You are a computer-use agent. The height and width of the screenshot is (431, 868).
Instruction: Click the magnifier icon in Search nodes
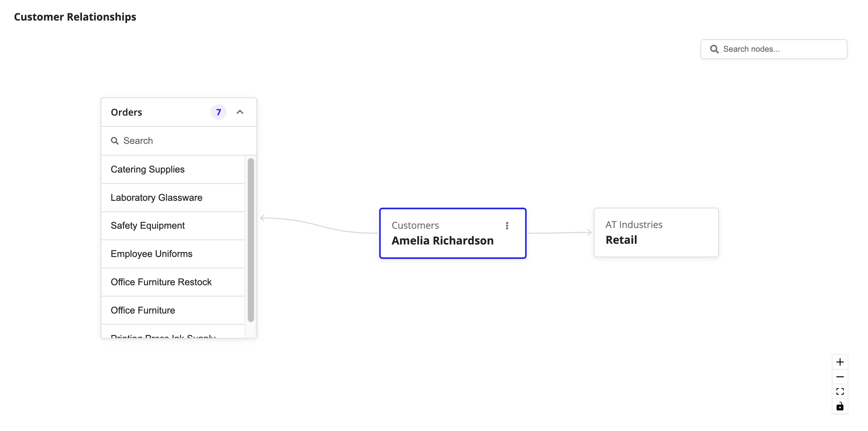(x=714, y=49)
